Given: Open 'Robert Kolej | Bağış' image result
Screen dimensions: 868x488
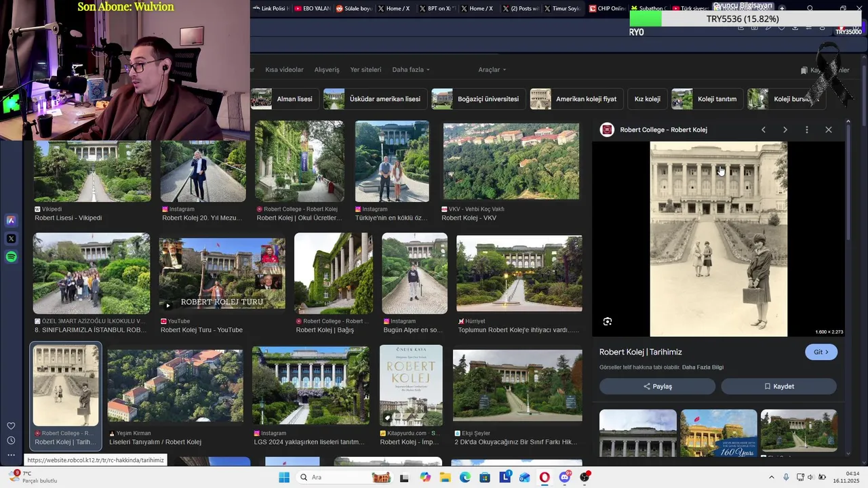Looking at the screenshot, I should (333, 274).
